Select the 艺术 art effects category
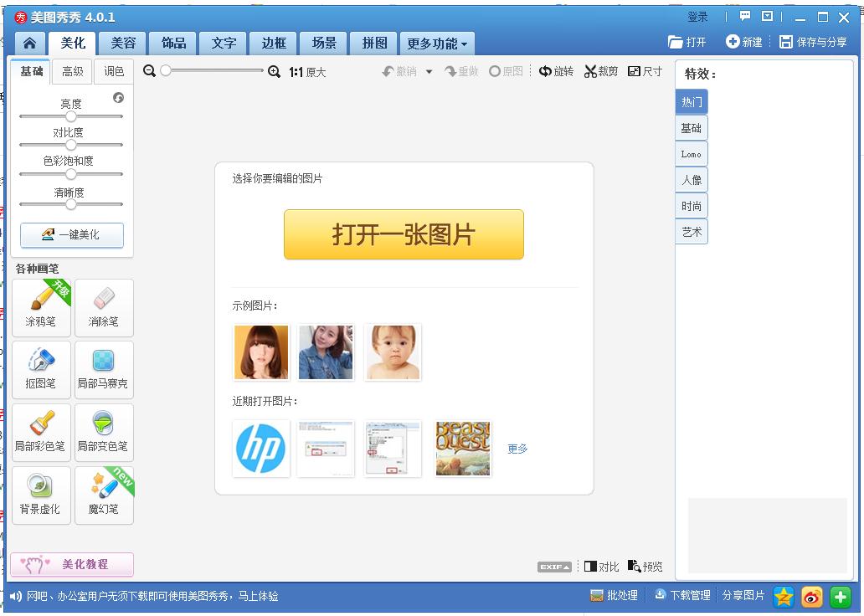This screenshot has width=864, height=616. [691, 232]
